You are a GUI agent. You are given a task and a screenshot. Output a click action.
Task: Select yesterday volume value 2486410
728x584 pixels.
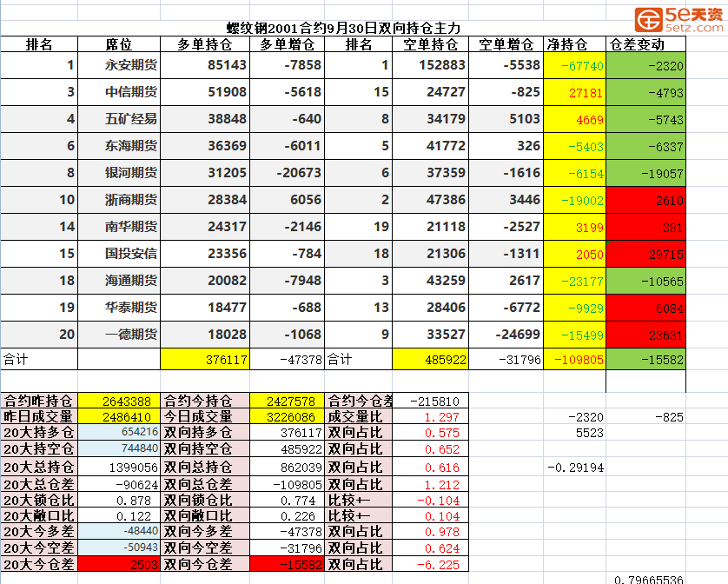pos(119,416)
